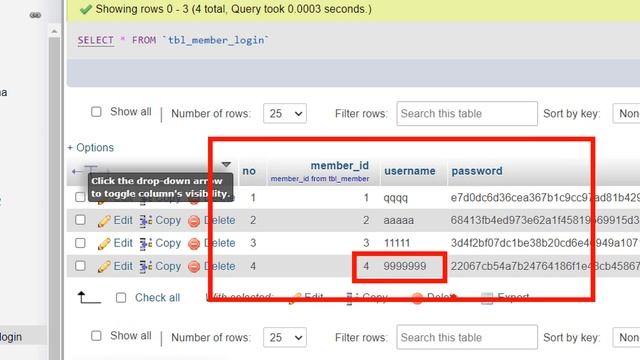This screenshot has width=640, height=360.
Task: Click the column visibility drop-down arrow
Action: click(226, 164)
